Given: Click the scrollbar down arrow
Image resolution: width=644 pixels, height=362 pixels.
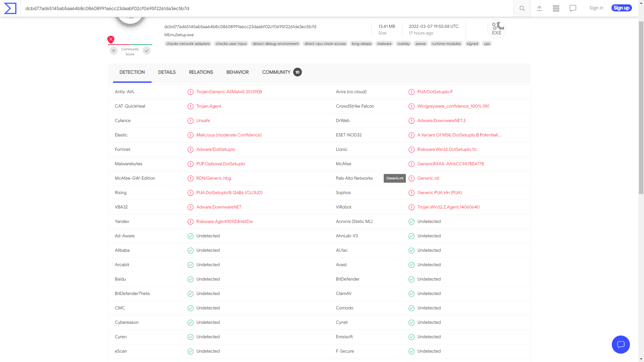Looking at the screenshot, I should point(641,359).
